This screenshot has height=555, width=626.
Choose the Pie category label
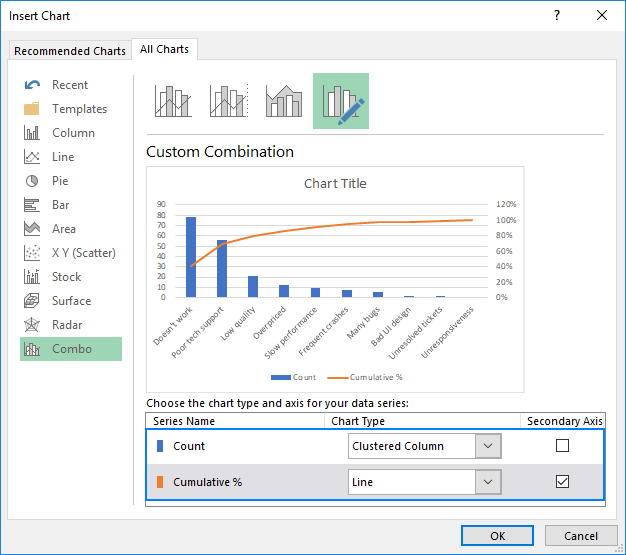60,181
